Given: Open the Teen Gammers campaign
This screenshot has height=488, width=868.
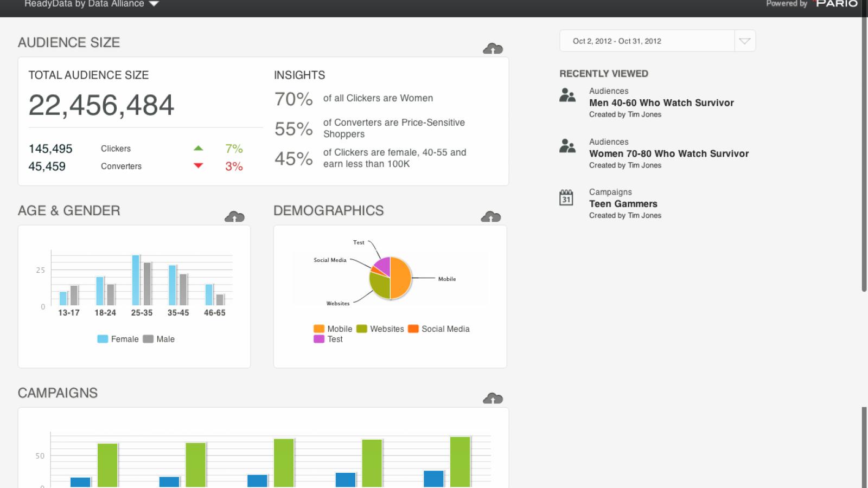Looking at the screenshot, I should pos(623,204).
